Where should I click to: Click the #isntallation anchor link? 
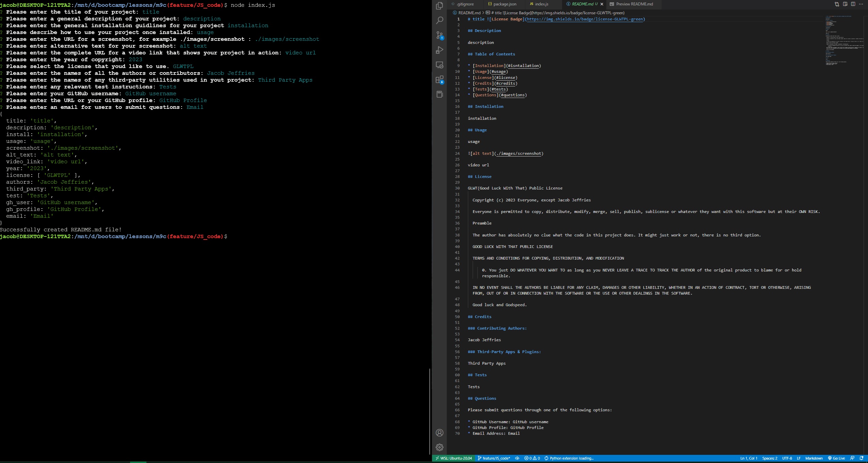523,66
